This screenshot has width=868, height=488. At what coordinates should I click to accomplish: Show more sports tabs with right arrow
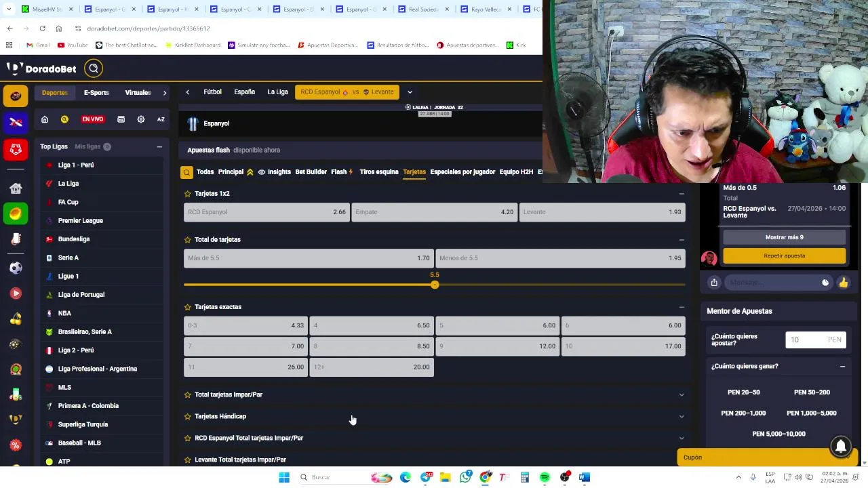pyautogui.click(x=165, y=93)
